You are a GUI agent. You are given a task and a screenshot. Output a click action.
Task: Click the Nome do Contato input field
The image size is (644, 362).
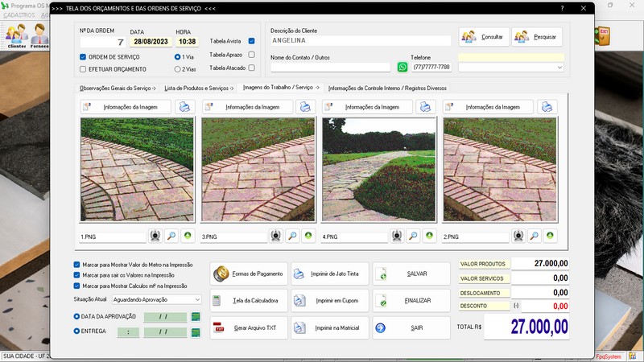tap(330, 68)
